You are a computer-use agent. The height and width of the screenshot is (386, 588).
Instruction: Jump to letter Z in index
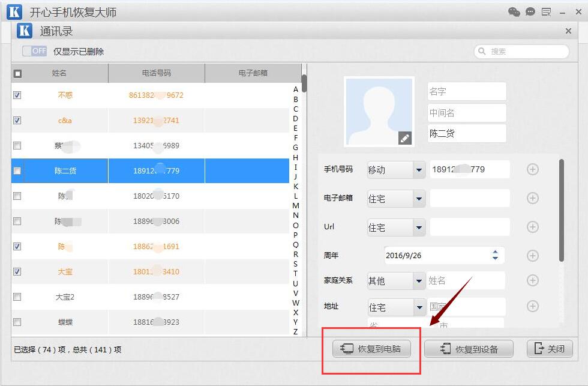coord(295,331)
